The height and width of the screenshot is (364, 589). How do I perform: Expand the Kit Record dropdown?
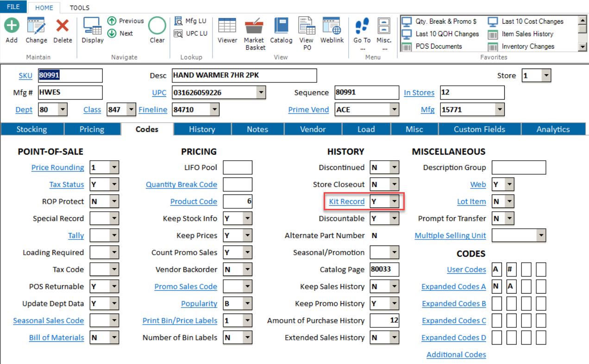pos(394,201)
